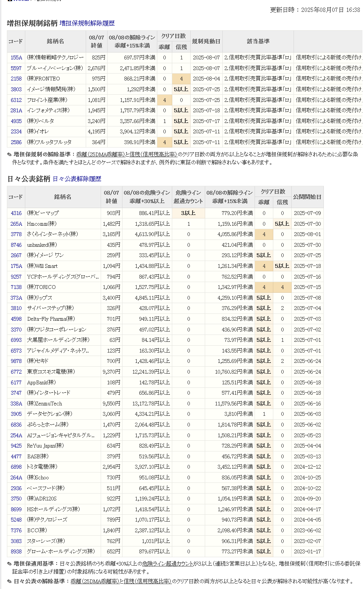Open stock code 4935 リベルタ
Viewport: 364px width, 589px height.
(16, 121)
